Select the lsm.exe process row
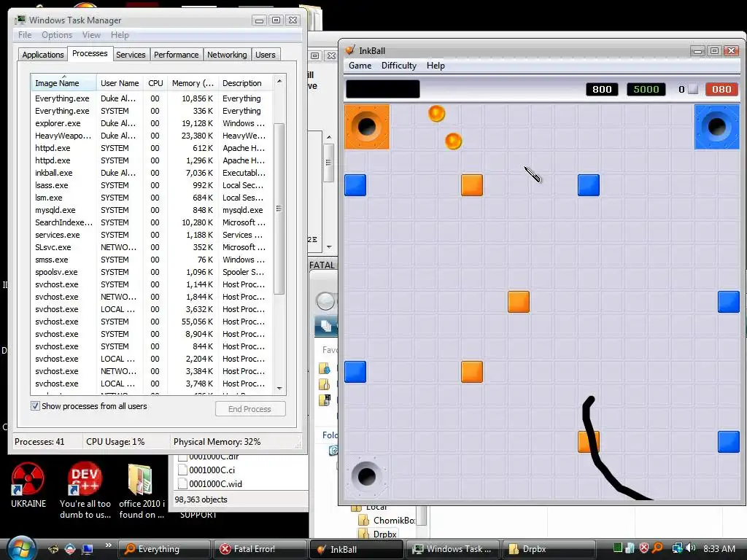Image resolution: width=747 pixels, height=560 pixels. point(152,198)
